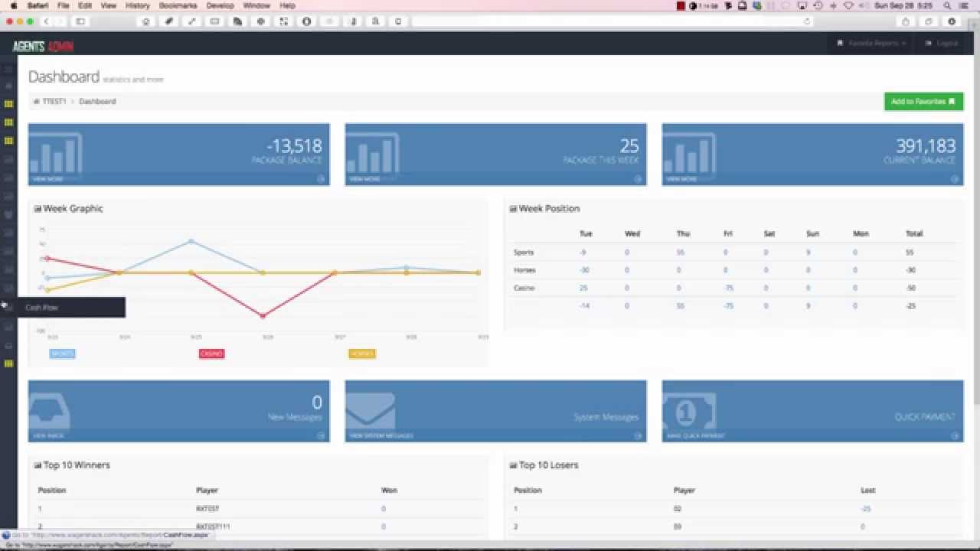Show all tabs in Safari
This screenshot has width=980, height=551.
pos(929,21)
